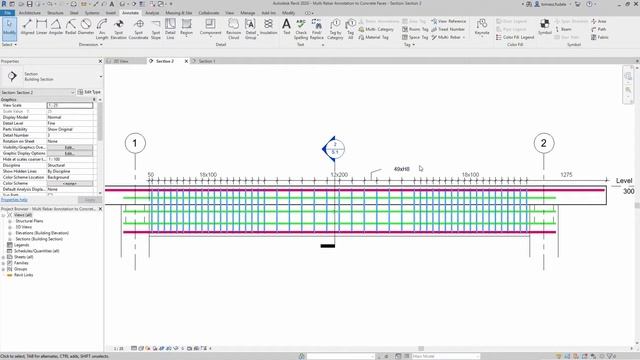Select the Detail Line tool
The image size is (640, 360).
(170, 29)
